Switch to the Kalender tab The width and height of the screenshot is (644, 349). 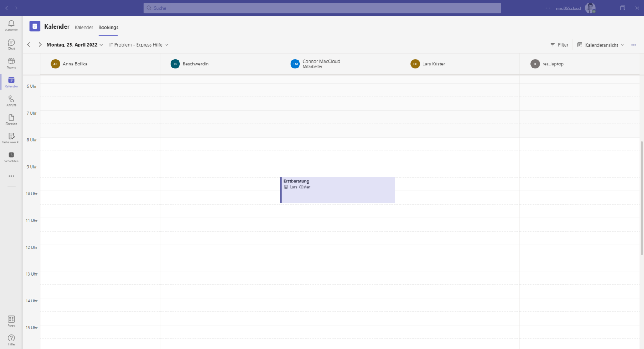pyautogui.click(x=84, y=27)
